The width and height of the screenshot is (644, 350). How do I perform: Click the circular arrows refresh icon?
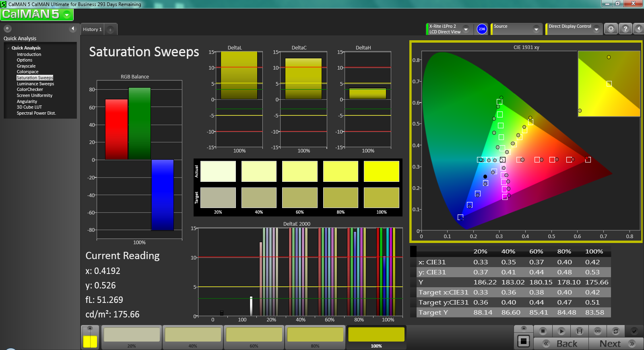click(615, 331)
